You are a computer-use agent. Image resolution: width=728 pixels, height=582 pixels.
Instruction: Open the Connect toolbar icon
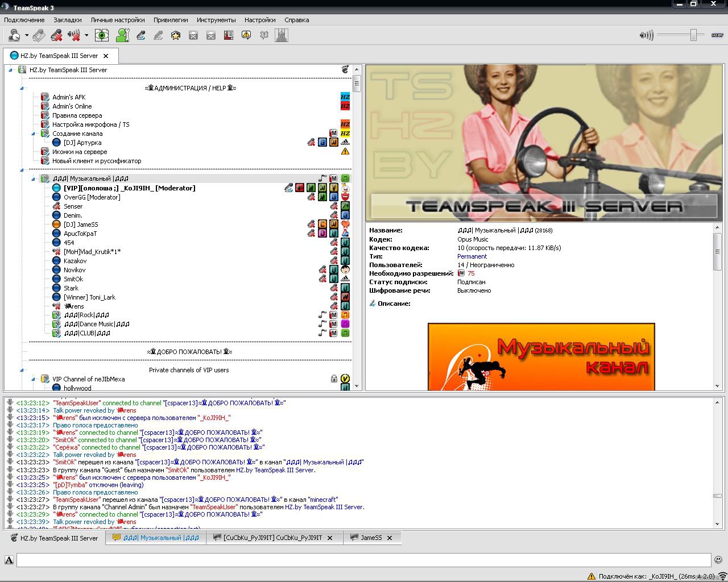tap(14, 35)
